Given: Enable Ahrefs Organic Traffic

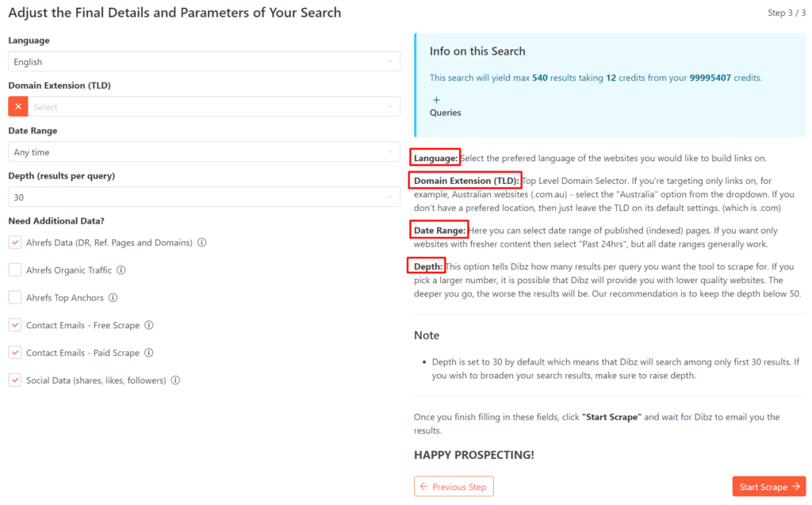Looking at the screenshot, I should coord(14,270).
